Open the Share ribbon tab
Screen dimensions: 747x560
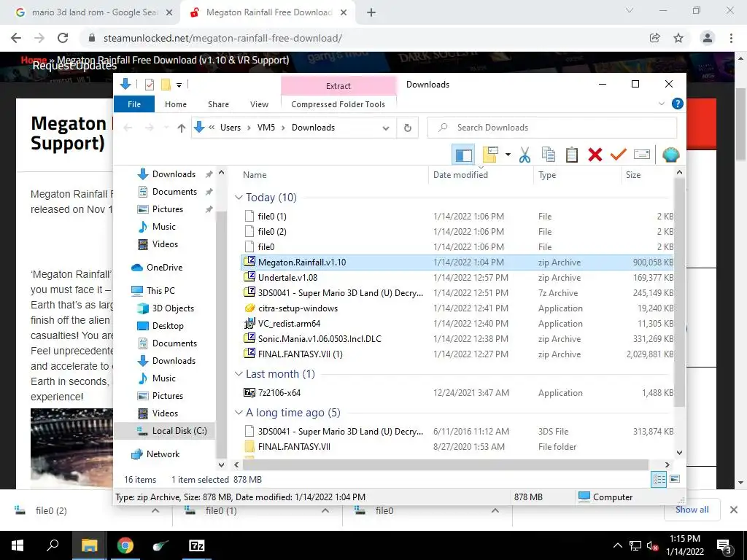click(x=218, y=104)
